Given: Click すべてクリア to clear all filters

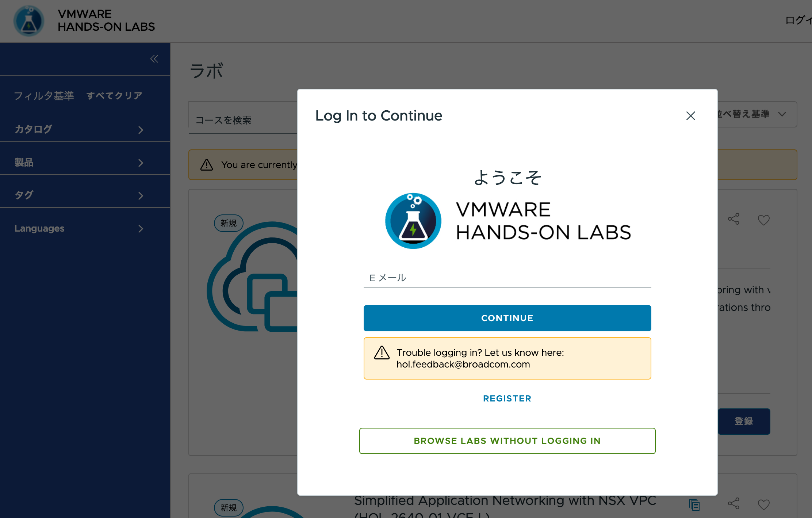Looking at the screenshot, I should click(x=114, y=95).
